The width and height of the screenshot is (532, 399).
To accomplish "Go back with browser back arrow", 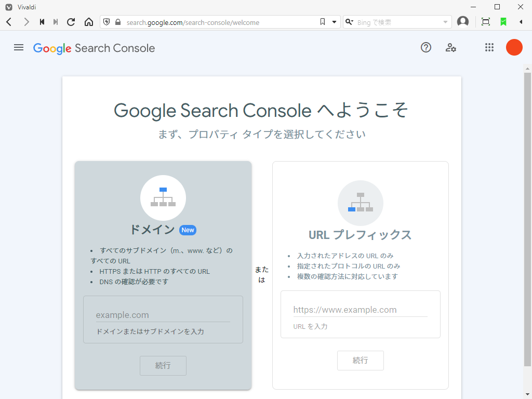I will [x=9, y=22].
